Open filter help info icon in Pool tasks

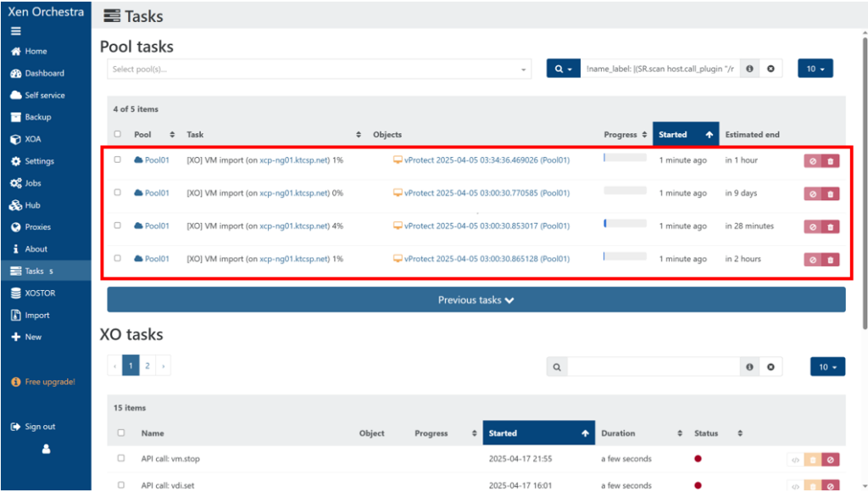tap(749, 69)
